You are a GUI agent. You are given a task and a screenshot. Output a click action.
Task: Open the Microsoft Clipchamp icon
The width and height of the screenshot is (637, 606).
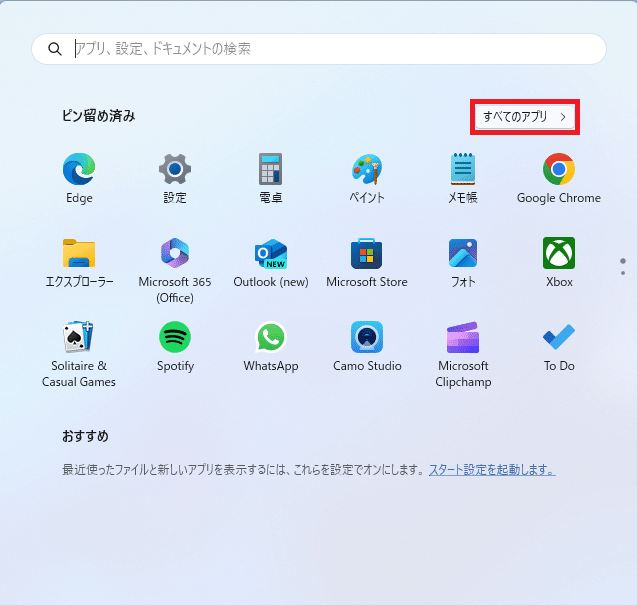[463, 337]
